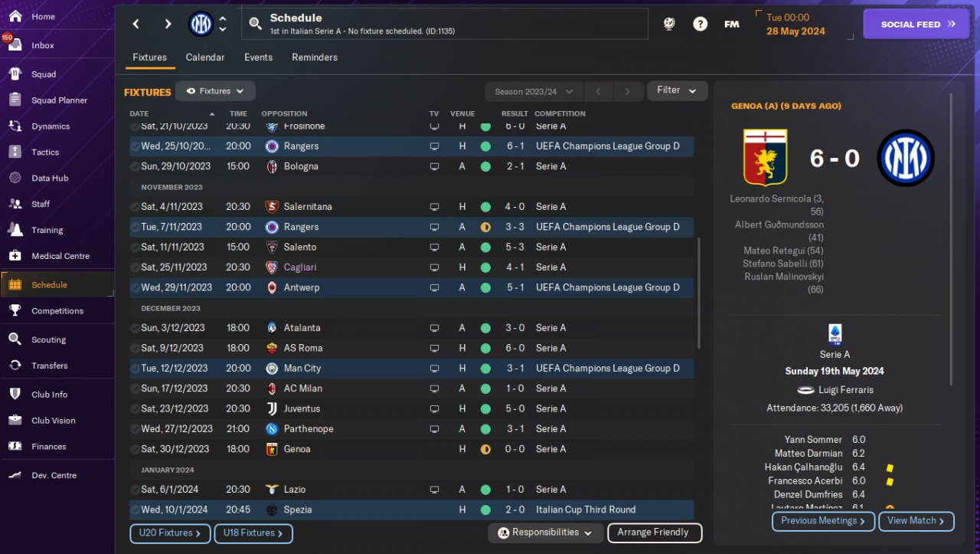Expand the Responsibilities dropdown
Screen dimensions: 980x554
coord(544,533)
